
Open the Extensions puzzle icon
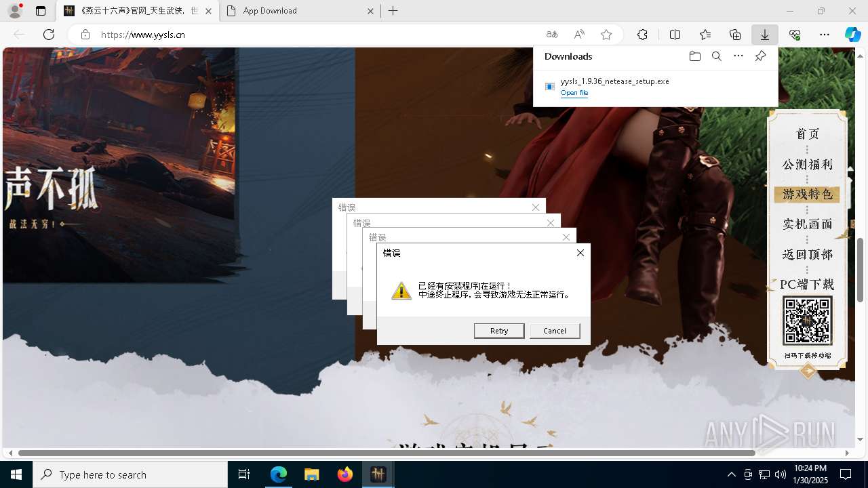[642, 35]
